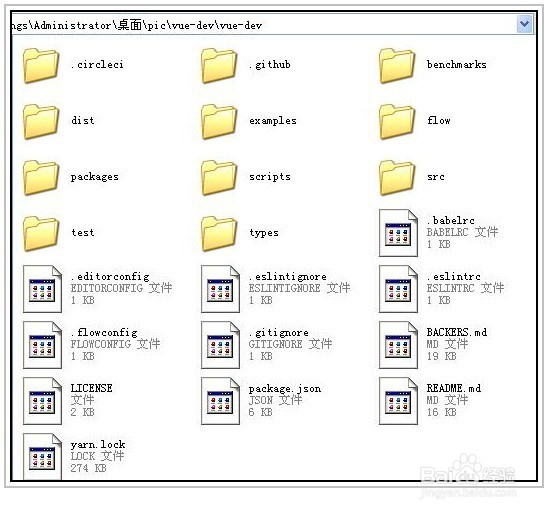
Task: Click the "test" folder name
Action: tap(82, 232)
